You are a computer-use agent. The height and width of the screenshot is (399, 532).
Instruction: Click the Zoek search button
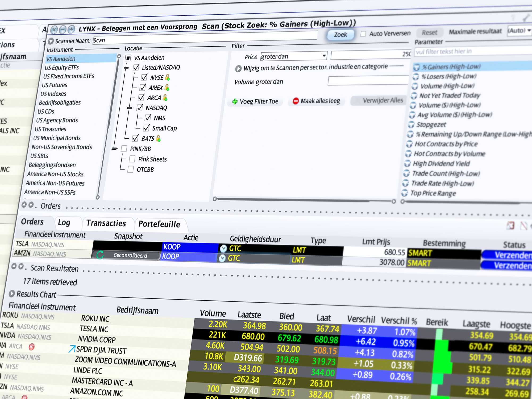340,35
